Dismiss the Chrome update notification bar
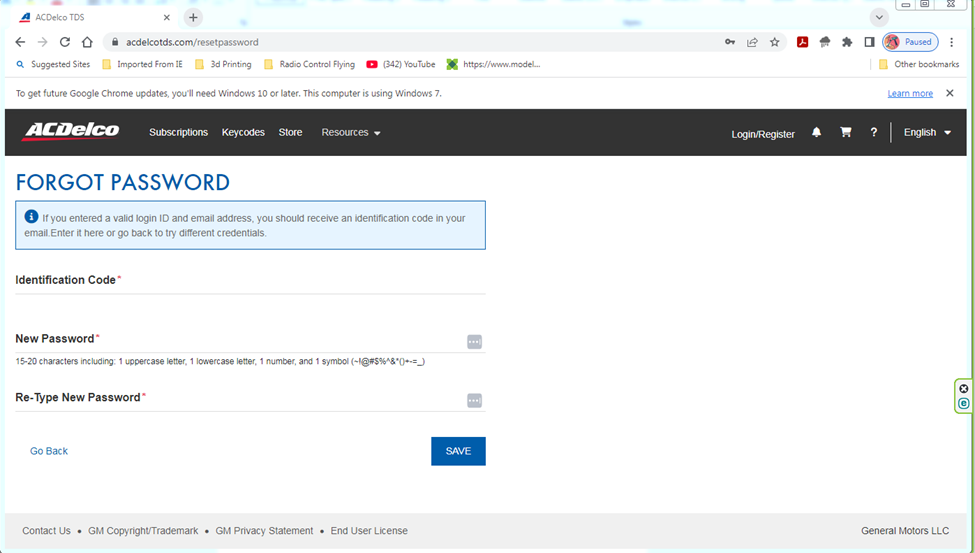Image resolution: width=975 pixels, height=553 pixels. (949, 93)
